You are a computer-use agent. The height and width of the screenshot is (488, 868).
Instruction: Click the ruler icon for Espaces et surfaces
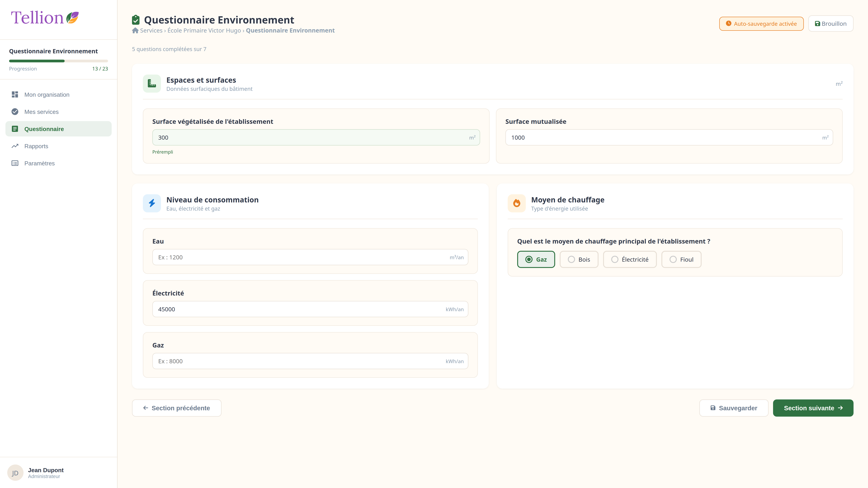point(152,84)
